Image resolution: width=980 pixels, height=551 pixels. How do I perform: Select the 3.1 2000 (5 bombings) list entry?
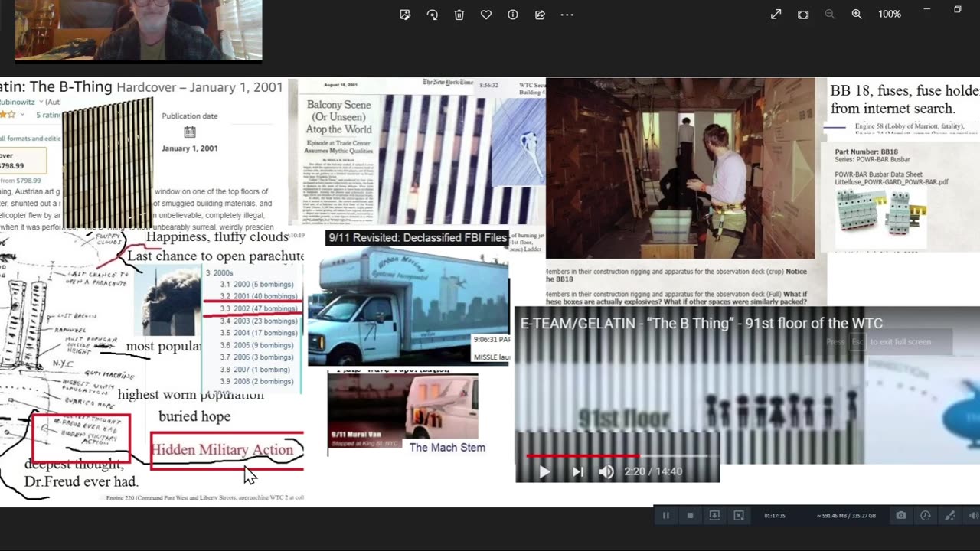coord(256,285)
